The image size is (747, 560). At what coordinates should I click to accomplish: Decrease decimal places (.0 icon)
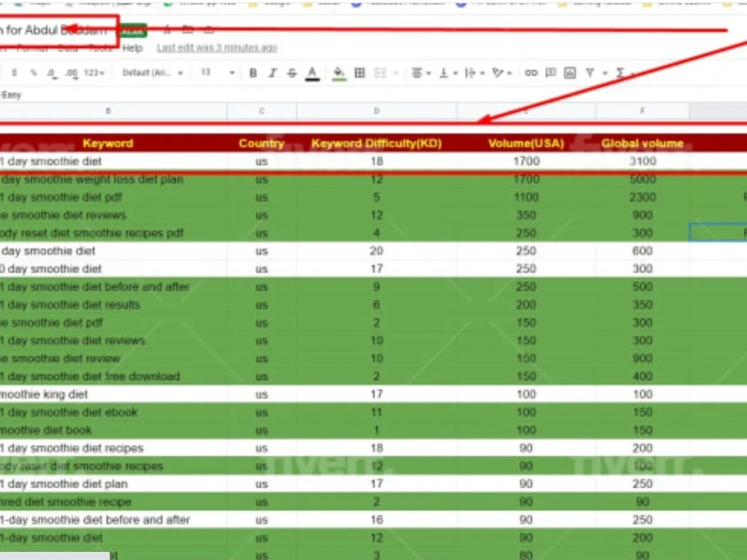51,73
